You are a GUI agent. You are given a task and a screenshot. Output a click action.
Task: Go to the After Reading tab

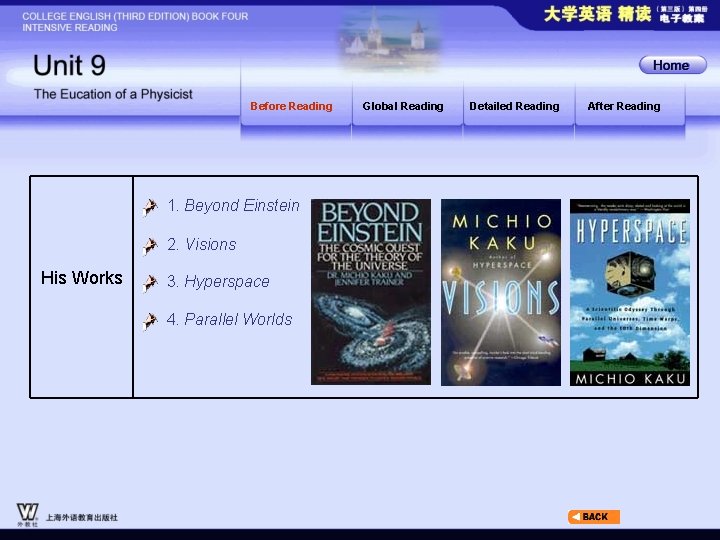(x=624, y=106)
